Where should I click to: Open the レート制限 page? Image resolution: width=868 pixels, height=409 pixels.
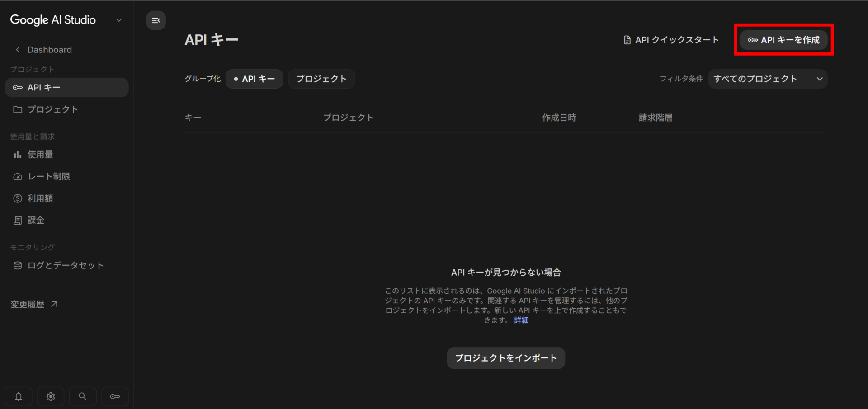tap(67, 176)
